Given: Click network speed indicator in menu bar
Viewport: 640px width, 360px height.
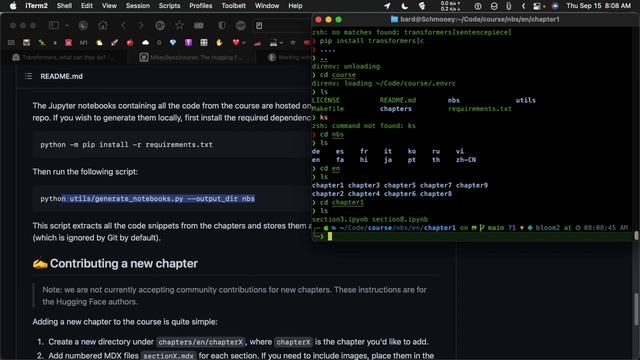Looking at the screenshot, I should 451,6.
